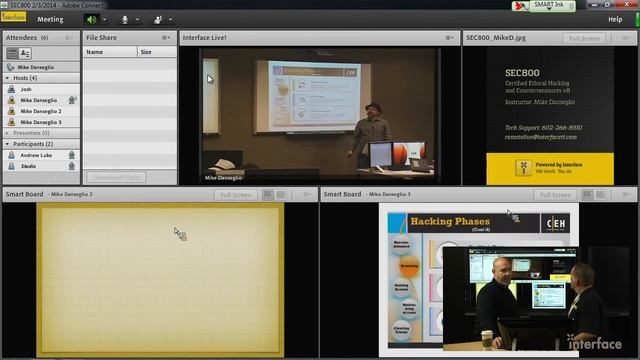Click the blank yellow Smart Board canvas
640x360 pixels.
[160, 279]
